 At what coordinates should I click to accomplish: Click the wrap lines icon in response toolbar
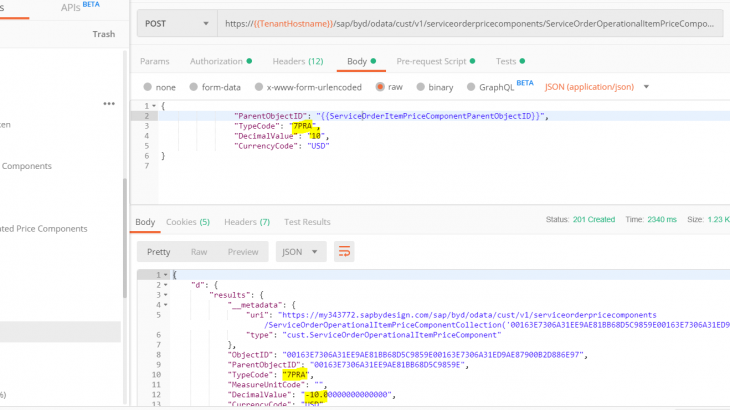(x=344, y=251)
